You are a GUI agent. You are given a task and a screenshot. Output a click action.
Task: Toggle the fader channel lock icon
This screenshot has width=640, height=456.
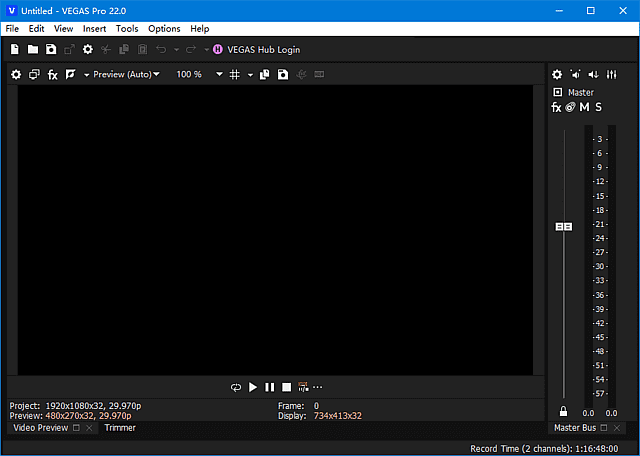[x=563, y=411]
